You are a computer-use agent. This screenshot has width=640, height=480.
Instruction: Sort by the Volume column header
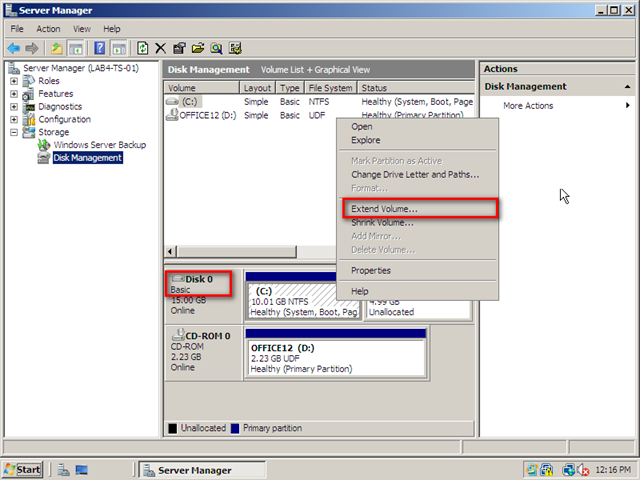(x=202, y=88)
